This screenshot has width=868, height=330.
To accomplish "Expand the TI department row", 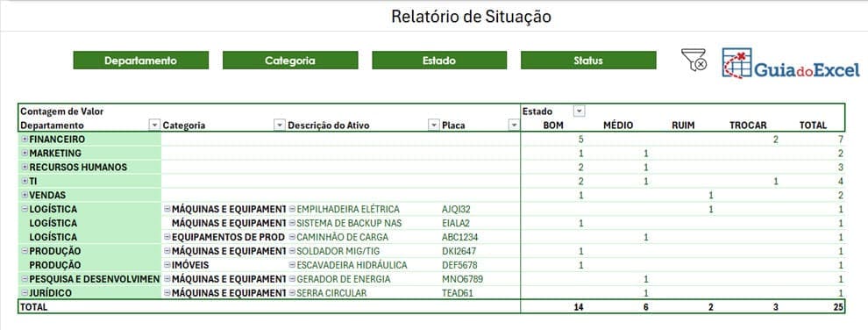I will (x=25, y=181).
